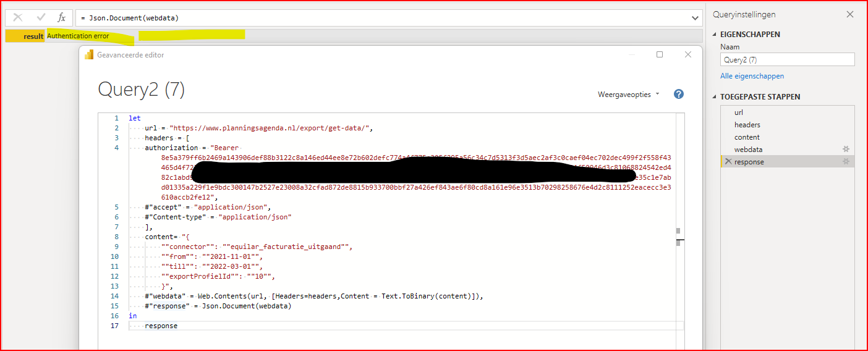Click the response Json.Document line 15
Screen dimensions: 868x351
click(218, 306)
